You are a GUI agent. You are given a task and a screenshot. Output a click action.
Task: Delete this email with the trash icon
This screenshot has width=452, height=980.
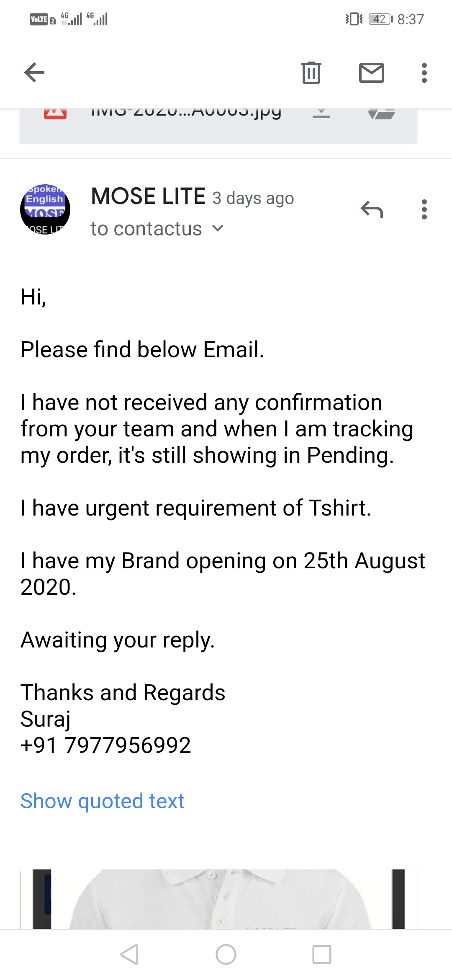[311, 72]
